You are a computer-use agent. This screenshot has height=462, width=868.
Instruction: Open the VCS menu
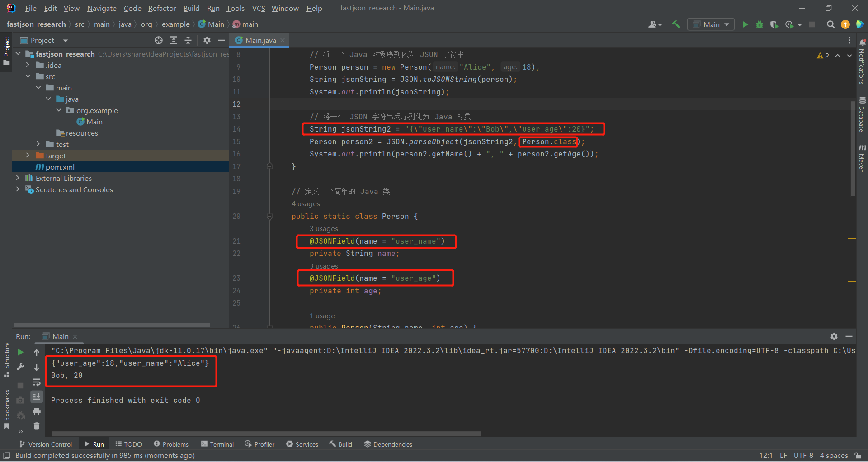(x=259, y=8)
